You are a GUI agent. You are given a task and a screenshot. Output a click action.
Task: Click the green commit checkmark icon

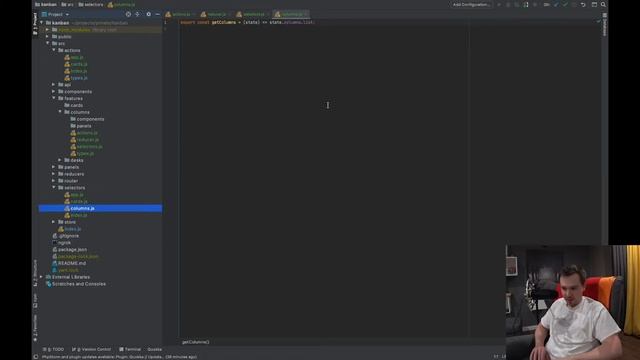(565, 4)
